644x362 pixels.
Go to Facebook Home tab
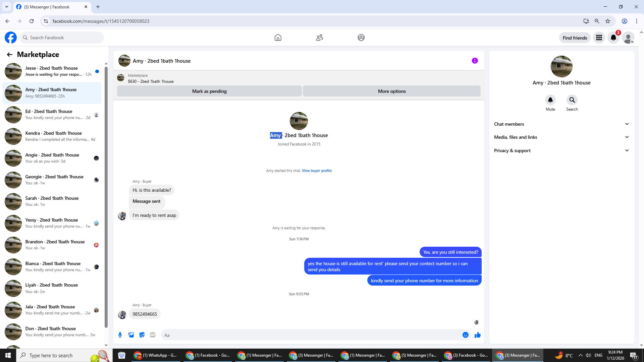click(x=278, y=38)
